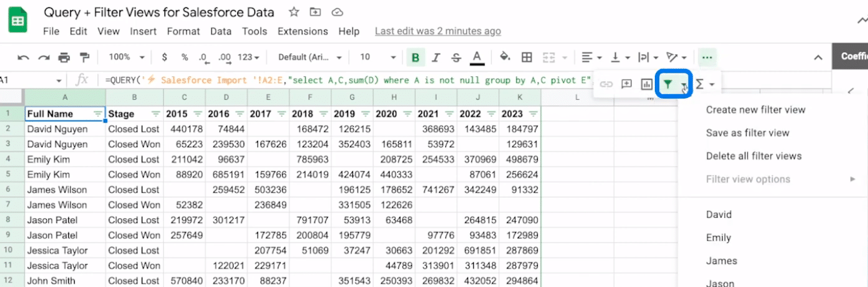Viewport: 868px width, 287px height.
Task: Open the font size 10 dropdown
Action: (377, 57)
